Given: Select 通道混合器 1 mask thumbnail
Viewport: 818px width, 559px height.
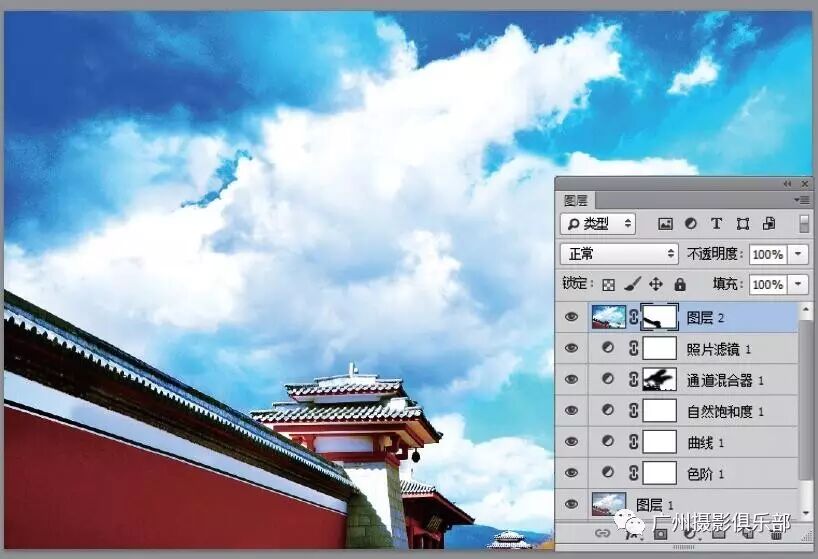Looking at the screenshot, I should [659, 380].
